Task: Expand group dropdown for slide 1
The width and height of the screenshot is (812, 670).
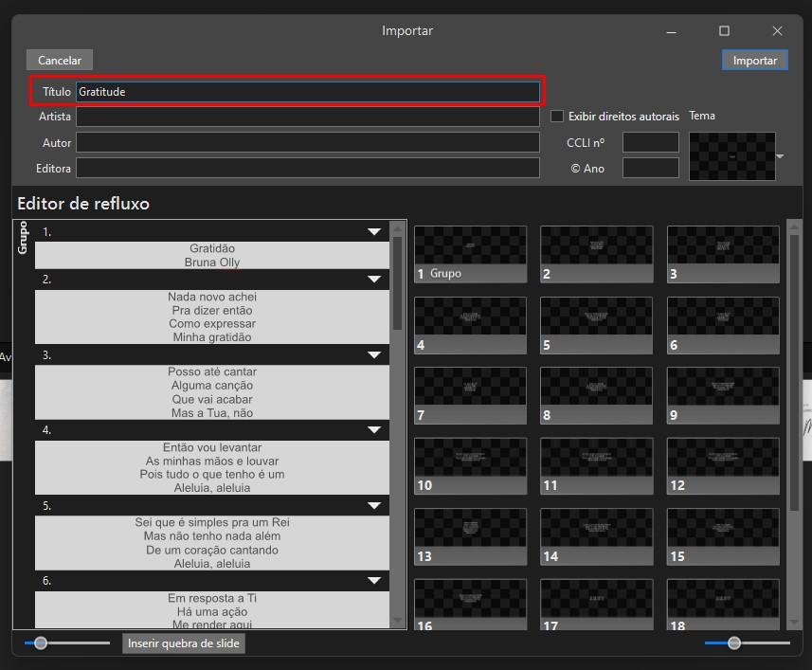Action: point(374,231)
